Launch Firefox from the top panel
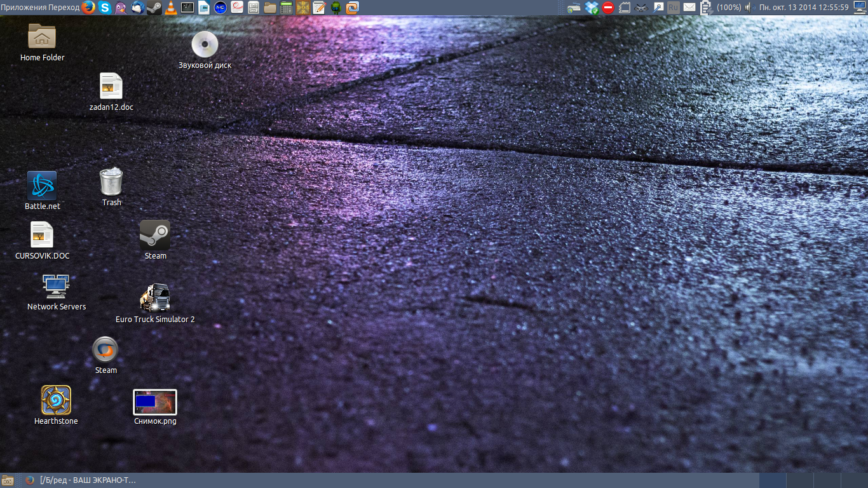This screenshot has height=488, width=868. tap(88, 8)
